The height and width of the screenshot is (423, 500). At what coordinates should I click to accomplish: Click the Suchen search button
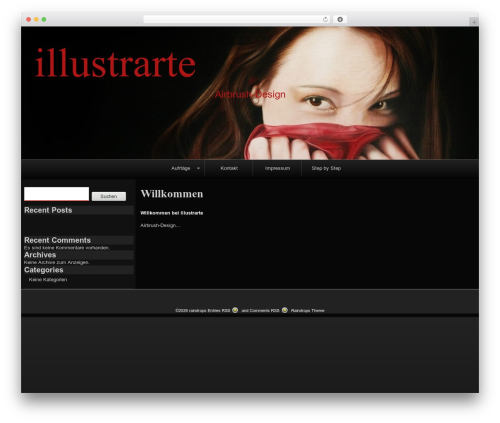tap(109, 196)
